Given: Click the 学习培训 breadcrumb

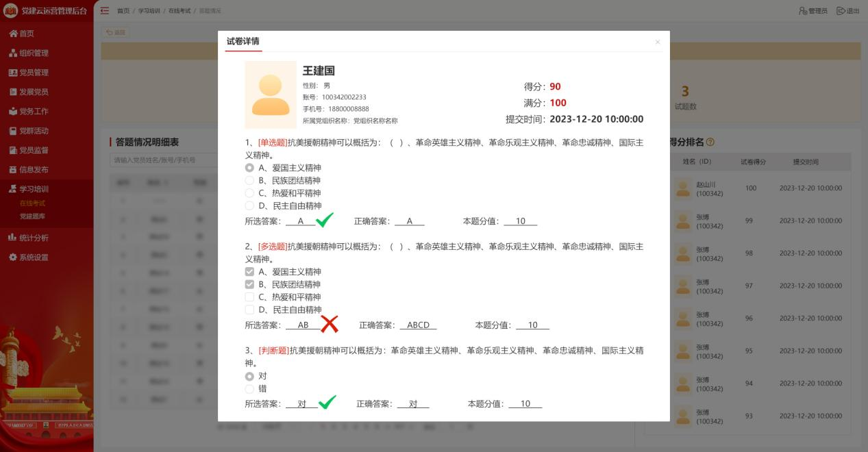Looking at the screenshot, I should click(x=149, y=10).
